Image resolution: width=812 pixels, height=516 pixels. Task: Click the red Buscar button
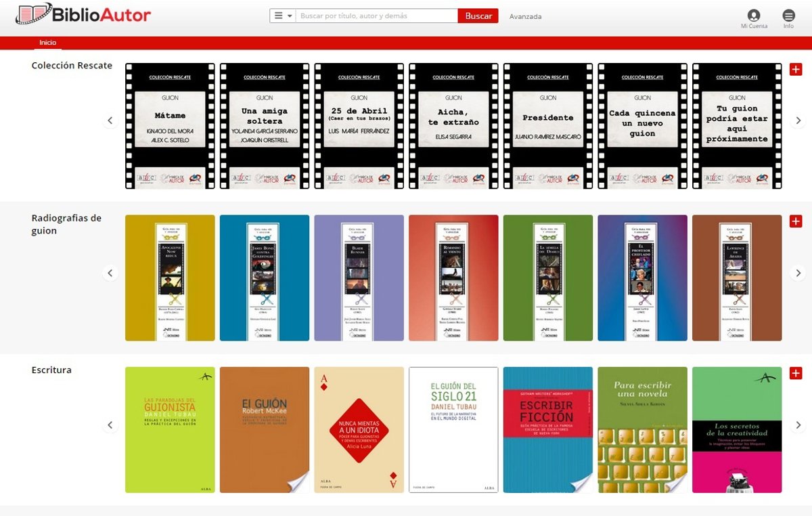coord(478,16)
